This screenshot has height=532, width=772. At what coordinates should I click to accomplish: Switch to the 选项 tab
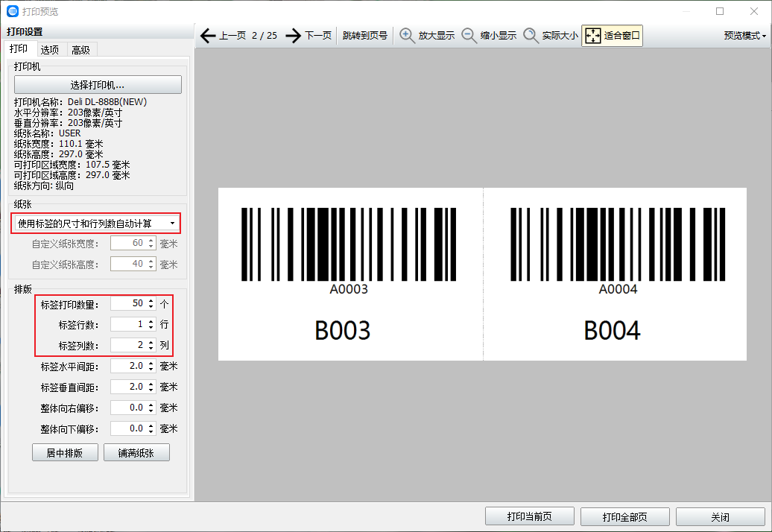pyautogui.click(x=50, y=50)
